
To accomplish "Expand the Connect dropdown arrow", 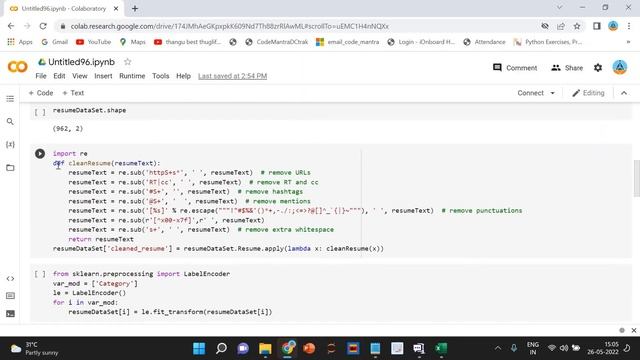I will (x=553, y=93).
